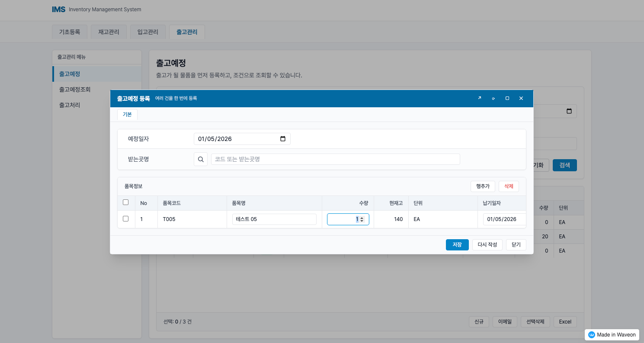Viewport: 644px width, 343px height.
Task: Add a row with the 행추가 button
Action: pos(483,186)
